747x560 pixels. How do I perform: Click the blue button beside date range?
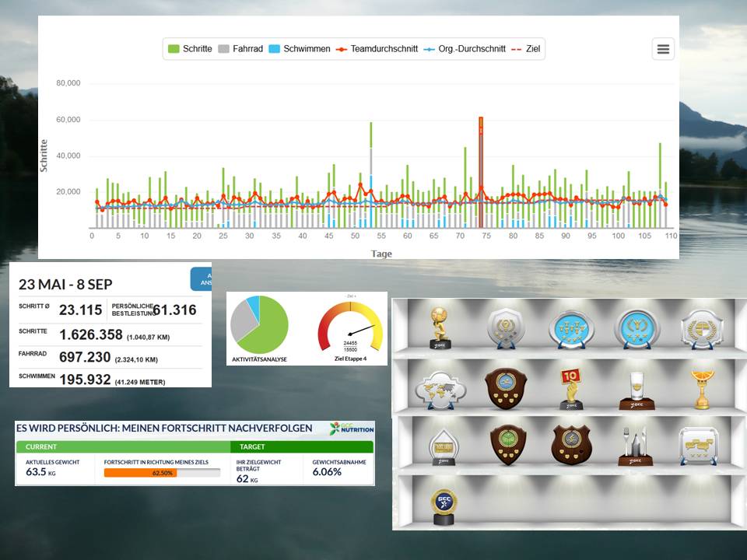tap(201, 279)
